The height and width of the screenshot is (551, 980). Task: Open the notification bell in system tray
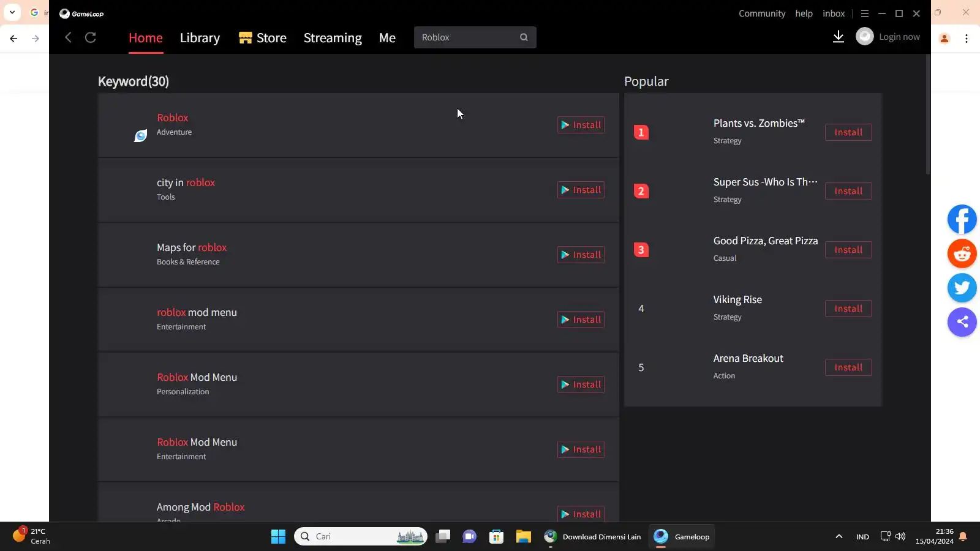[x=963, y=537]
